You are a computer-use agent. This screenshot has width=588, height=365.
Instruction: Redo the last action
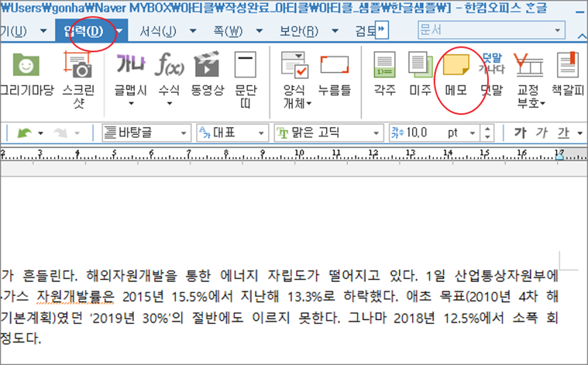tap(60, 133)
